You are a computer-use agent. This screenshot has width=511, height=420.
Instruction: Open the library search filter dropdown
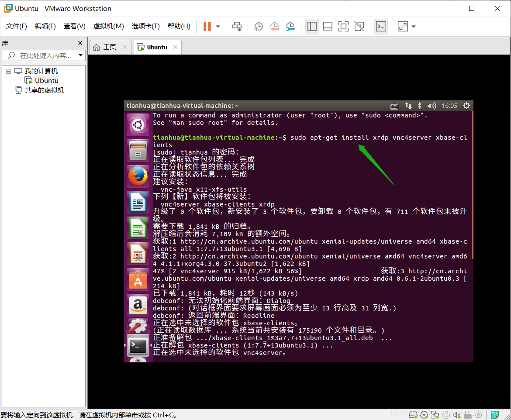[x=80, y=55]
